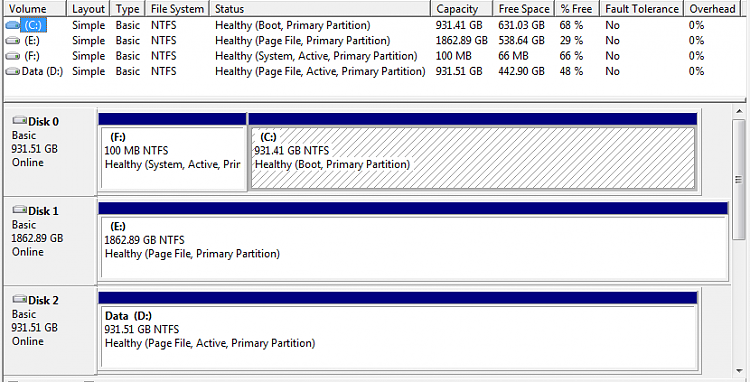Screen dimensions: 750x382
Task: Click status 'Healthy (Boot, Primary Partition)' in list
Action: coord(293,25)
